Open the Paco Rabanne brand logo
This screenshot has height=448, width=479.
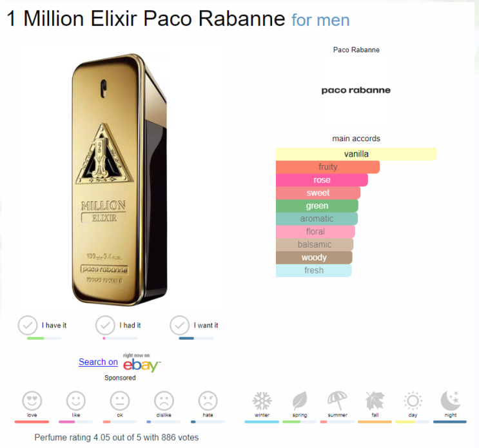coord(356,90)
